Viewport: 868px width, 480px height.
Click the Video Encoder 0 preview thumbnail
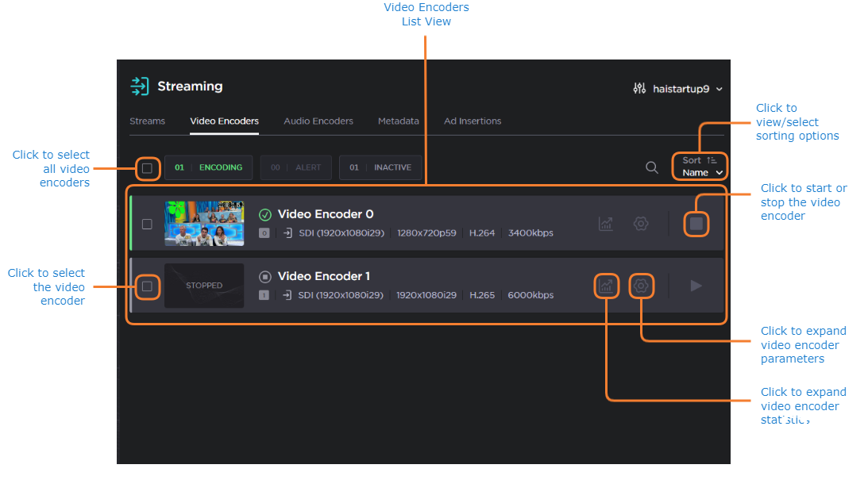coord(204,224)
